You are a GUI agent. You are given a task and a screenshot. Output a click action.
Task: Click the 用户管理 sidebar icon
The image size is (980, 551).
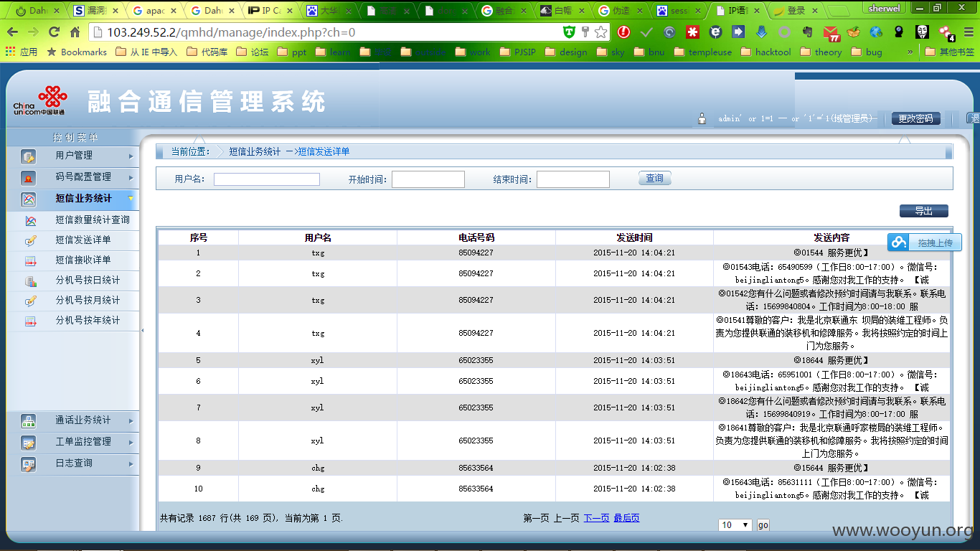pos(28,156)
